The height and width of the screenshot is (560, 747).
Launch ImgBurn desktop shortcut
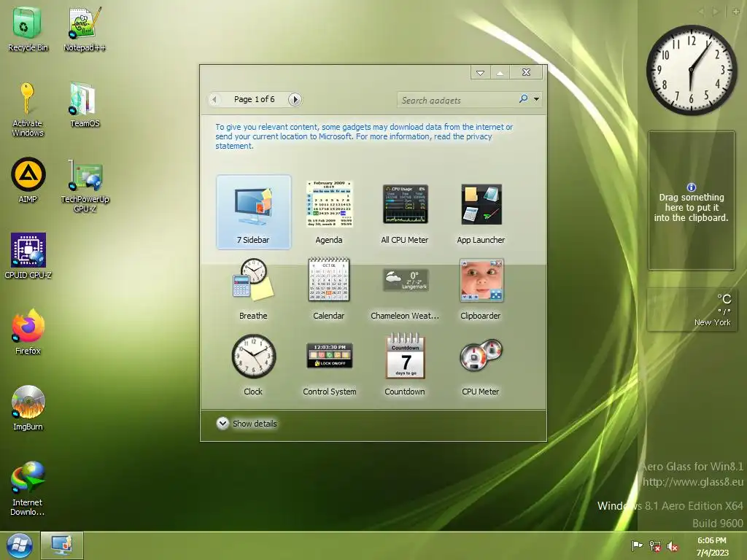tap(28, 408)
